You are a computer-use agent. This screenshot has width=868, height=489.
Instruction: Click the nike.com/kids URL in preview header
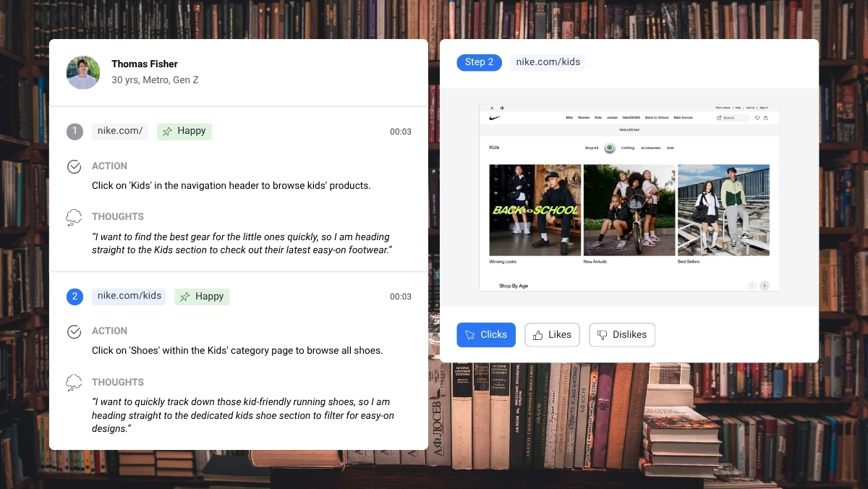(x=548, y=62)
